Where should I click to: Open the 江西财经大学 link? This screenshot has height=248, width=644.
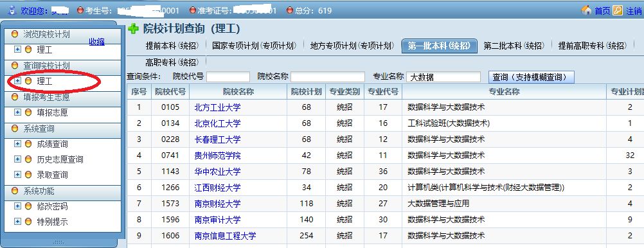point(217,188)
